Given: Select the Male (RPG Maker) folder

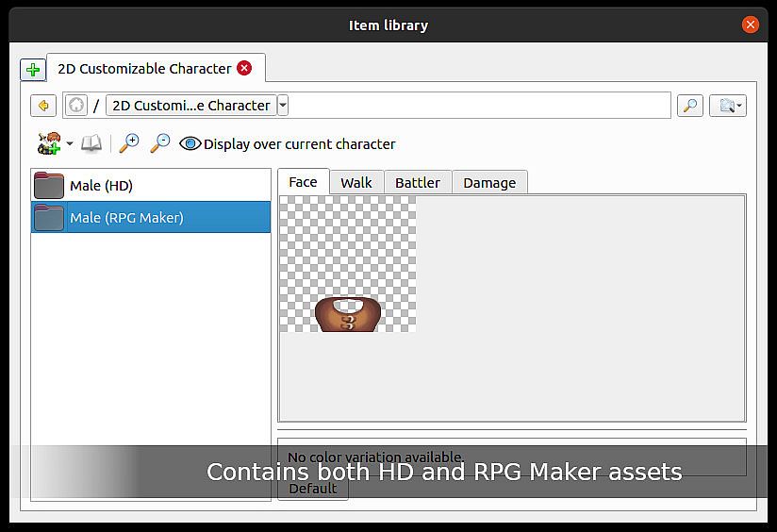Looking at the screenshot, I should point(151,217).
